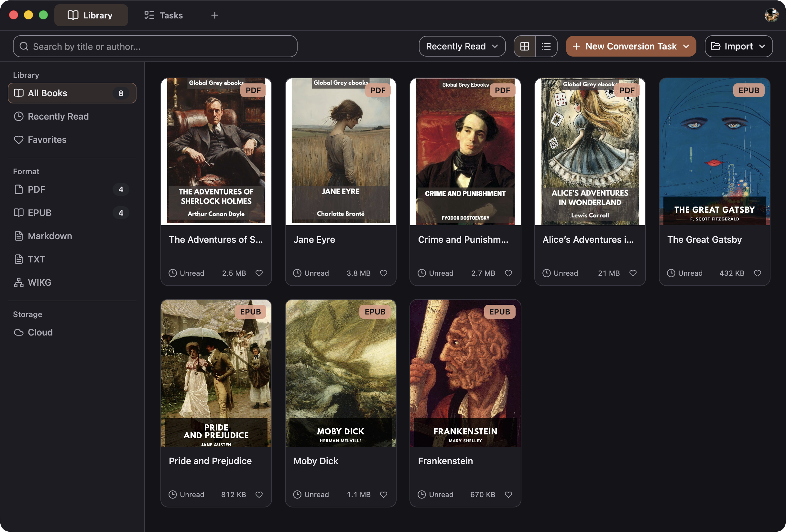Open the user profile avatar
The height and width of the screenshot is (532, 786).
(771, 15)
